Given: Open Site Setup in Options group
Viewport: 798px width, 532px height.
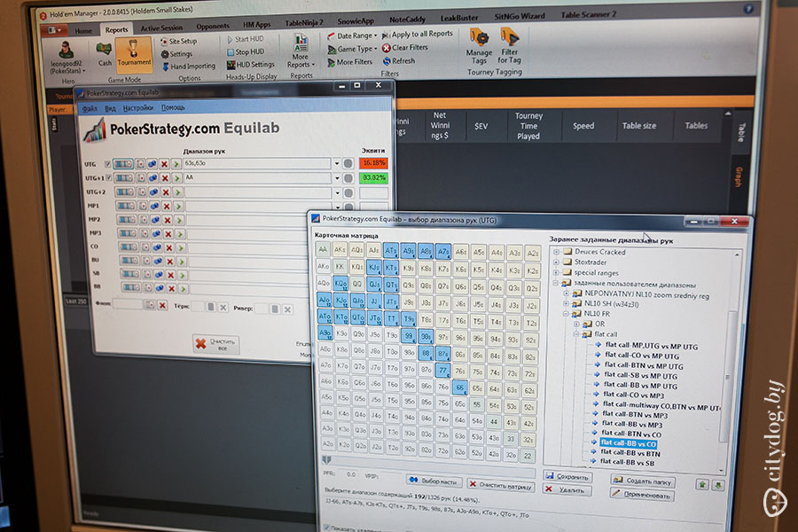Looking at the screenshot, I should (x=178, y=42).
